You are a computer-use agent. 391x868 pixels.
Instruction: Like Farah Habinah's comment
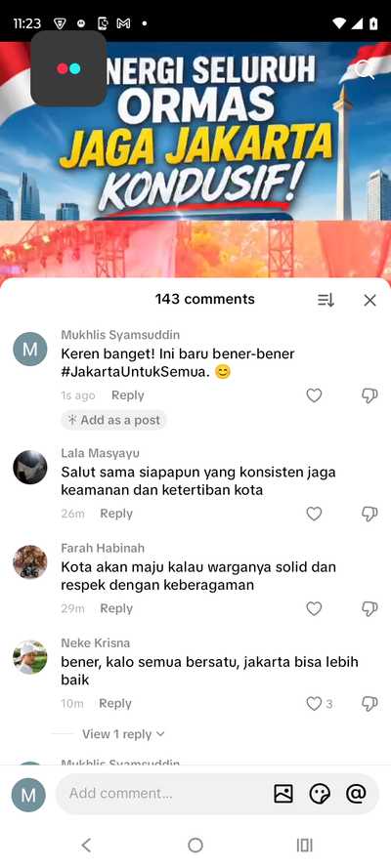tap(314, 609)
